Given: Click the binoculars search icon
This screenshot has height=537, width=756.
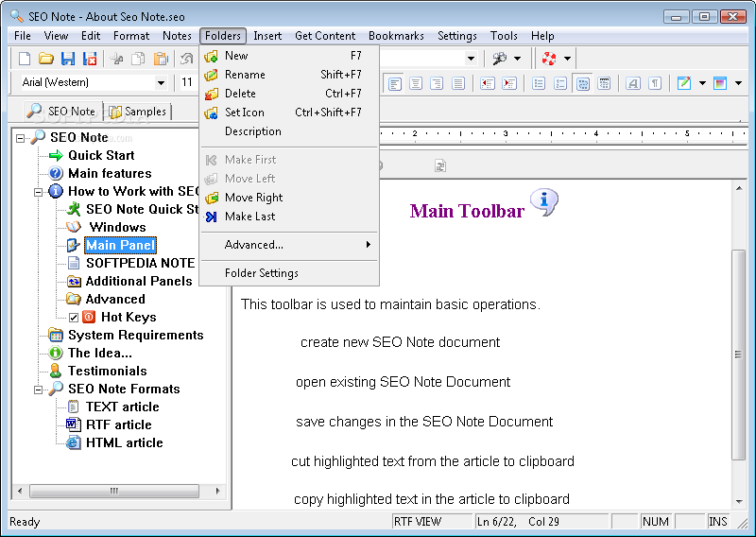Looking at the screenshot, I should pos(500,59).
